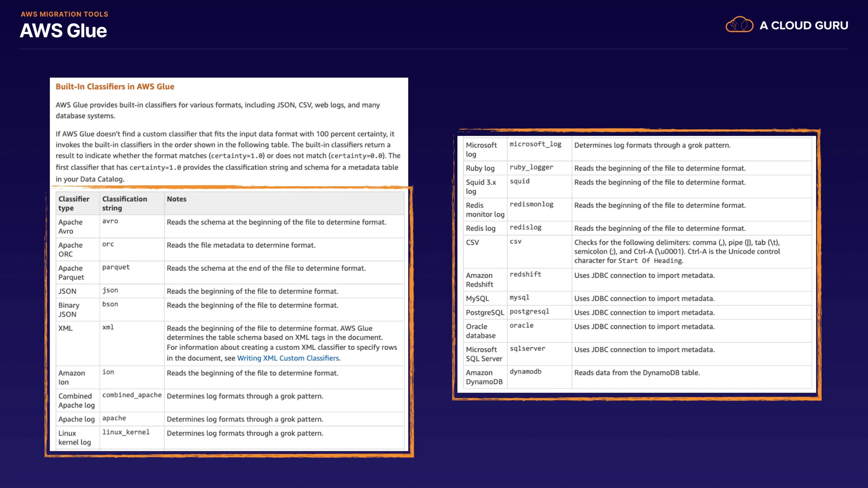Click the AWS Migration Tools subtitle
This screenshot has width=868, height=488.
tap(64, 14)
